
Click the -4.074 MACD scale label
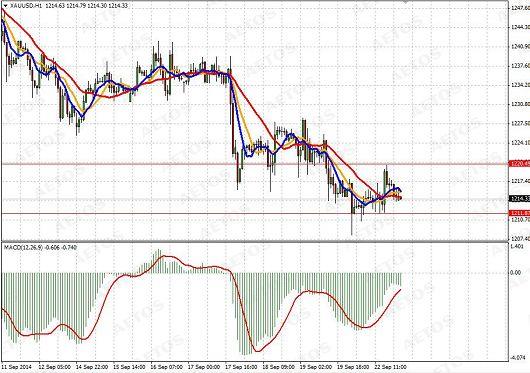517,357
